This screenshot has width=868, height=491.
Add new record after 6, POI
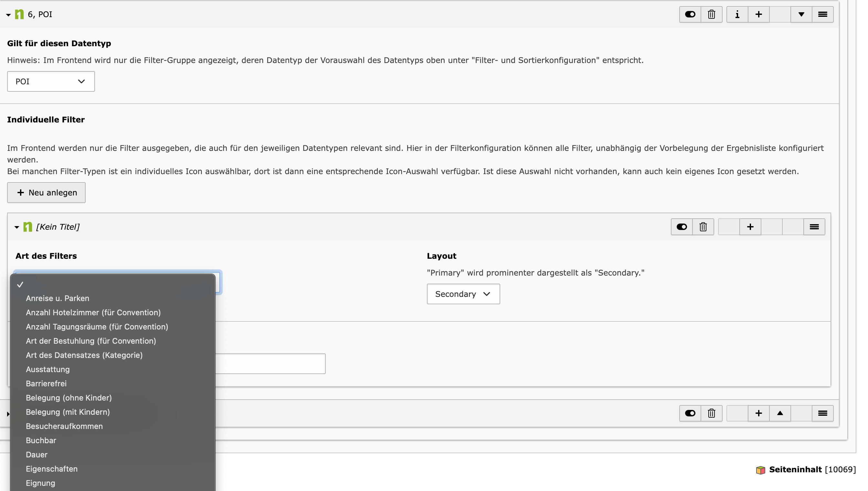[758, 14]
